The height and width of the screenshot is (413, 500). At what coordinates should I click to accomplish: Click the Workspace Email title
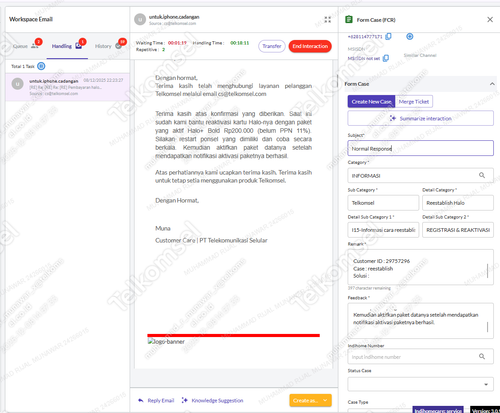tap(31, 19)
